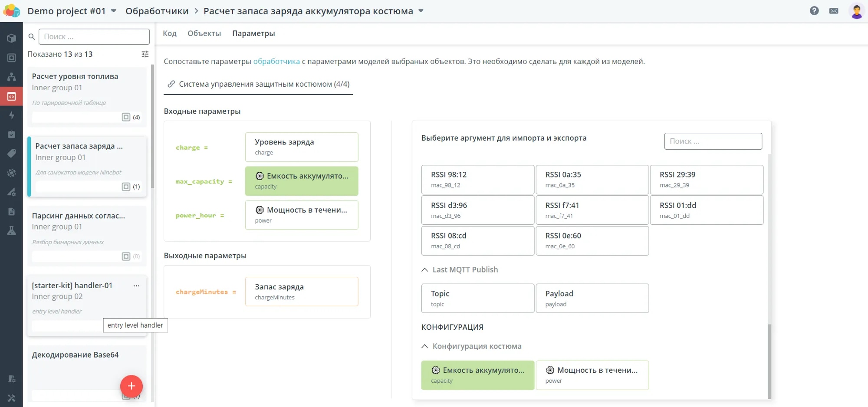Follow the обработчика link
This screenshot has width=868, height=407.
click(x=276, y=62)
